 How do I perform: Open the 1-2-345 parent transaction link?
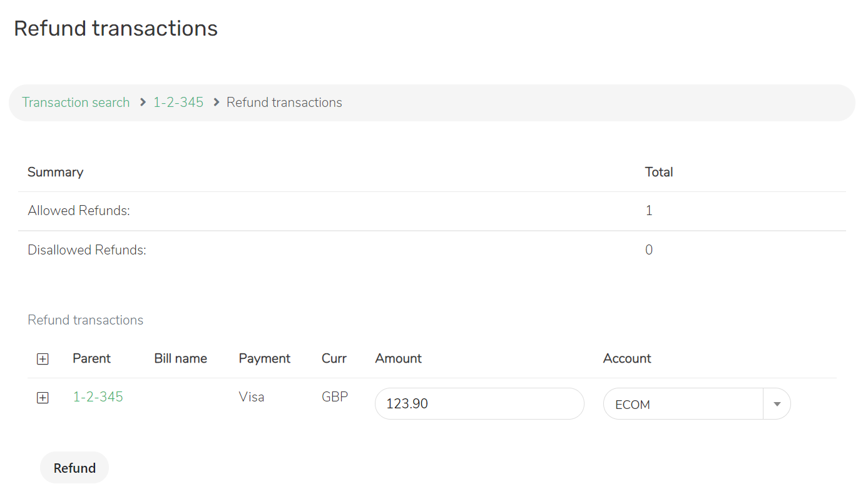(x=98, y=397)
